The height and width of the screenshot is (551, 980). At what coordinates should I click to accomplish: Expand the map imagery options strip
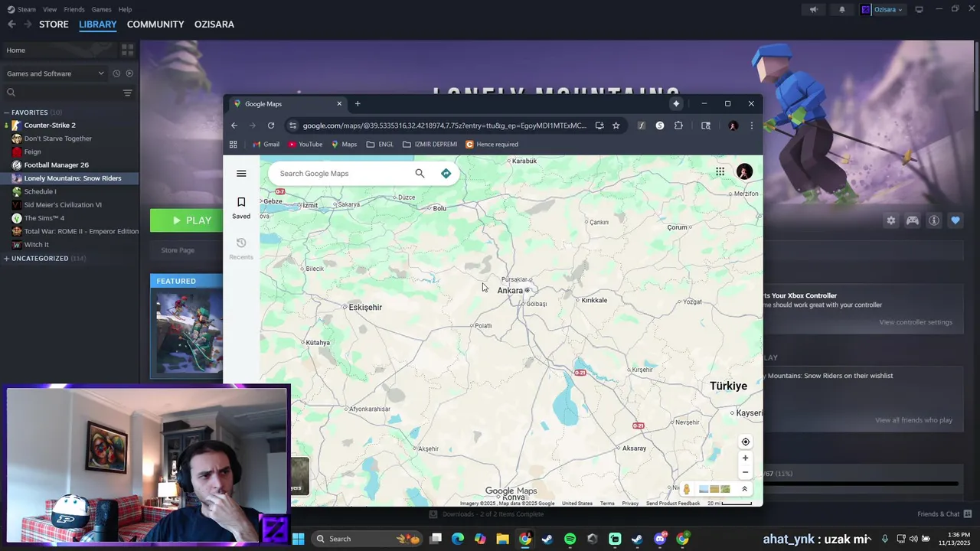click(x=744, y=489)
